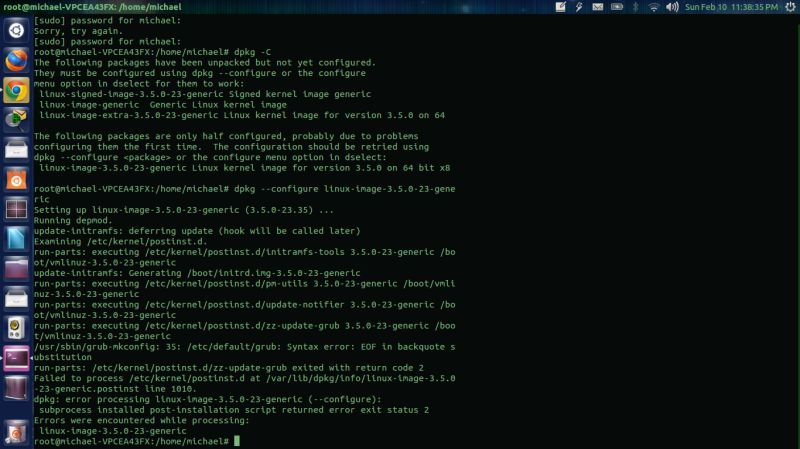Open the session power gear menu
Screen dimensions: 800x449
[x=790, y=7]
